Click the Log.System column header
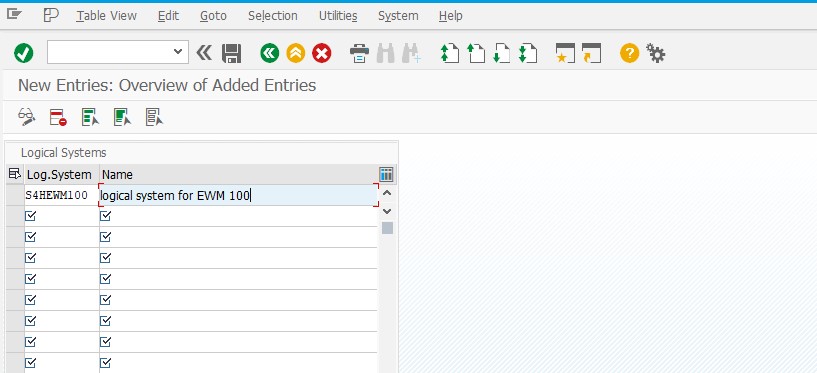Viewport: 817px width, 373px height. point(61,174)
